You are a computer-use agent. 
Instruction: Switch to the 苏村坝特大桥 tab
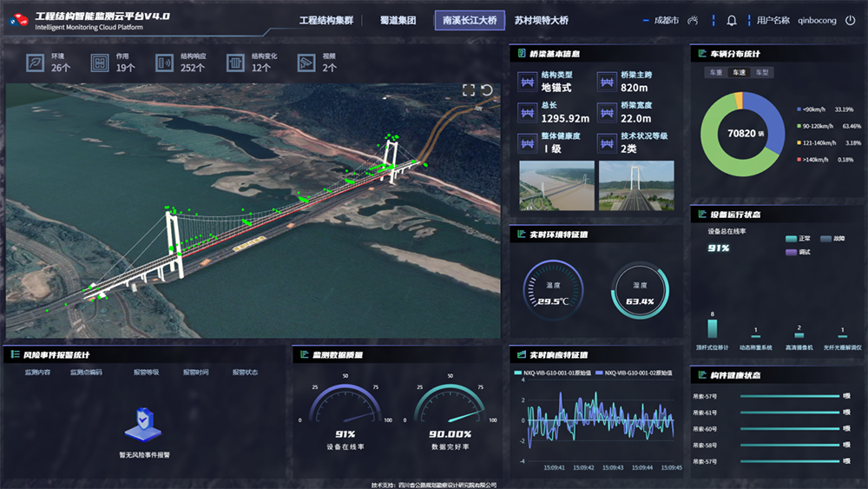(x=541, y=20)
